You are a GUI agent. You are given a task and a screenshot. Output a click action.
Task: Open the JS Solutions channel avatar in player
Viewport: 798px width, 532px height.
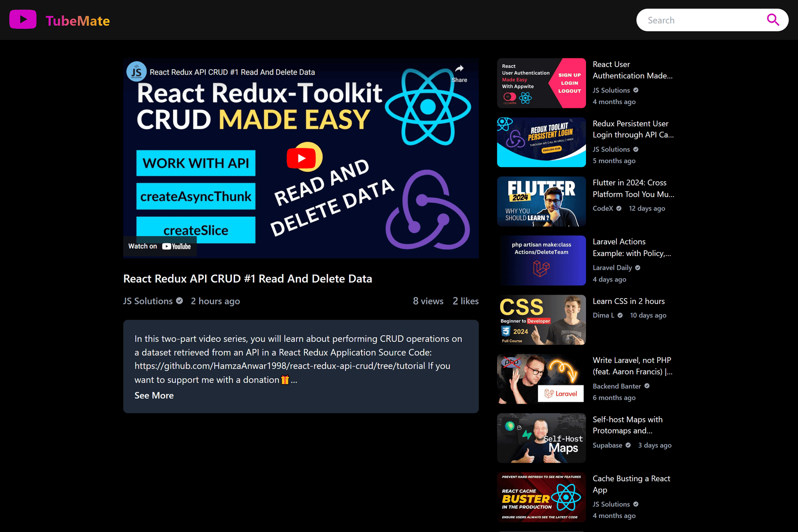(136, 72)
